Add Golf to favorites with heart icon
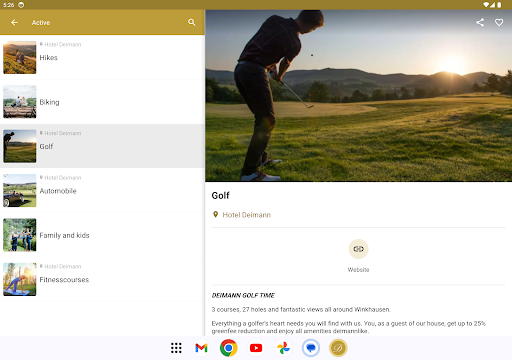Screen dimensions: 512x360 pyautogui.click(x=499, y=22)
